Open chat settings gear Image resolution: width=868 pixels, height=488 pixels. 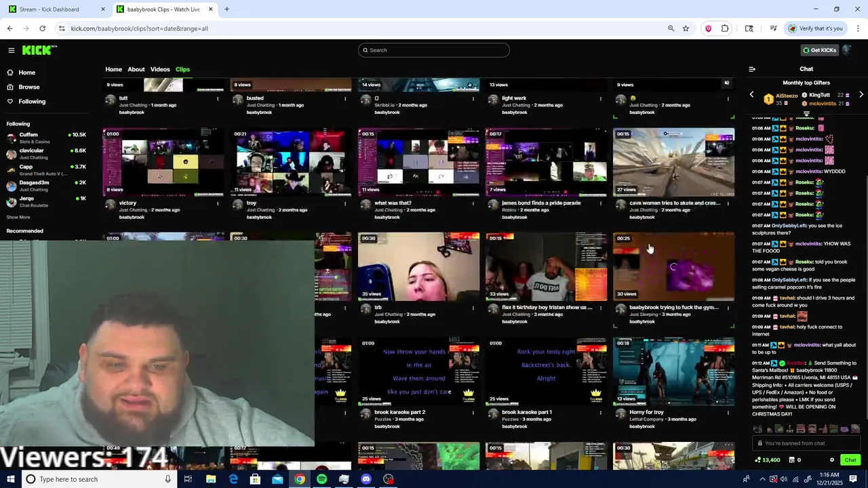[x=832, y=460]
